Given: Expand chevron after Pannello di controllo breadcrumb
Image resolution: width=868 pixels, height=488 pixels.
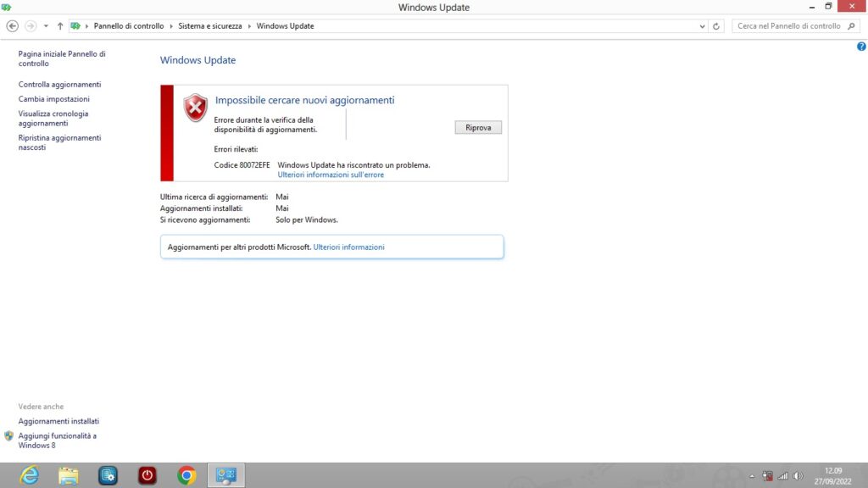Looking at the screenshot, I should pyautogui.click(x=171, y=26).
